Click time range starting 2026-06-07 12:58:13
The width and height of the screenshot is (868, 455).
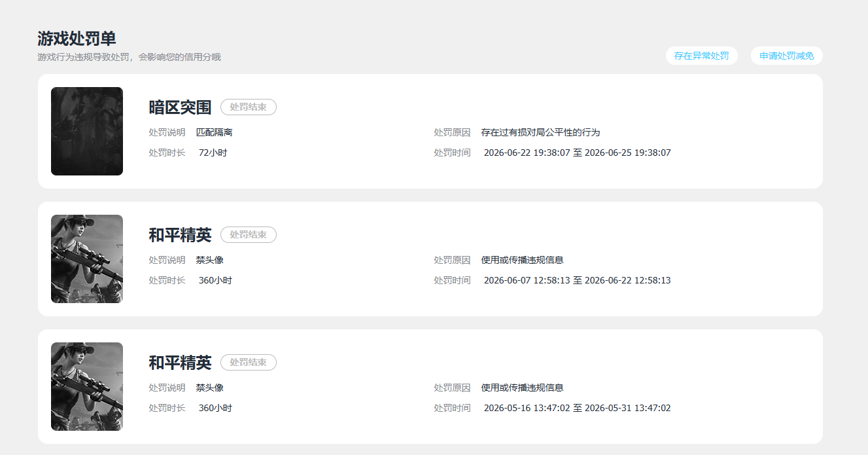click(x=578, y=280)
